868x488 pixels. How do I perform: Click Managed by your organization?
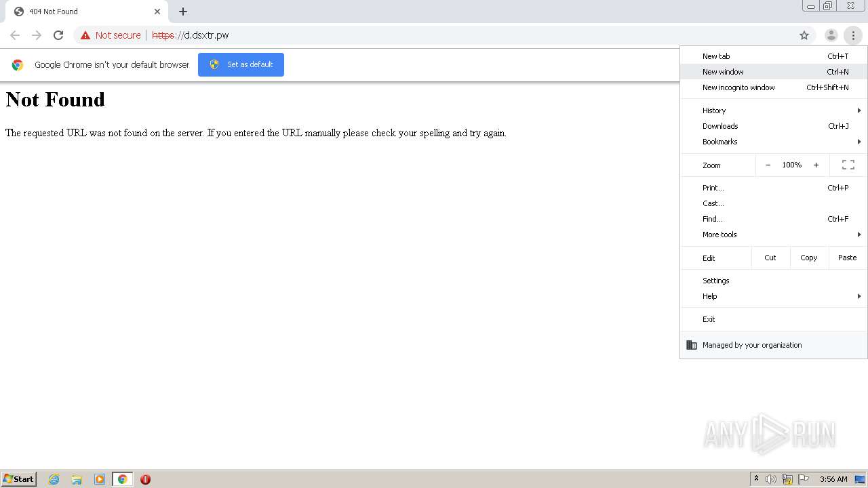pyautogui.click(x=774, y=345)
